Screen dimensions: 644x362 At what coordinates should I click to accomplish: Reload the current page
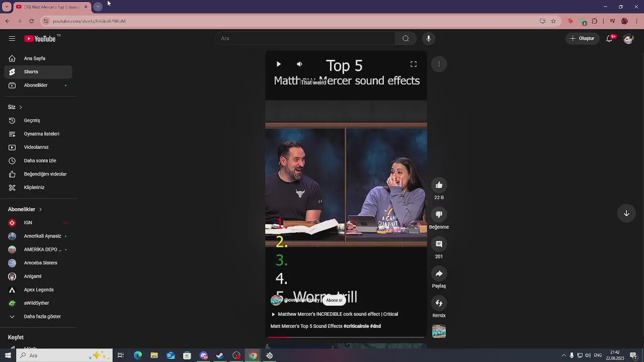point(32,21)
